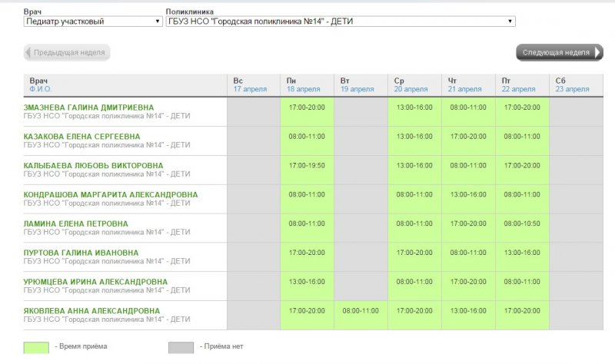Select Кондрашова's Friday 08:00-11:00 slot
Image resolution: width=615 pixels, height=364 pixels.
pos(522,199)
